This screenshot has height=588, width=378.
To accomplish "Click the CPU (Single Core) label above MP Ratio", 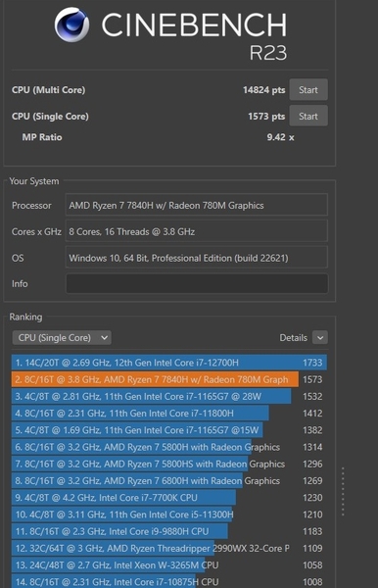I will click(50, 117).
